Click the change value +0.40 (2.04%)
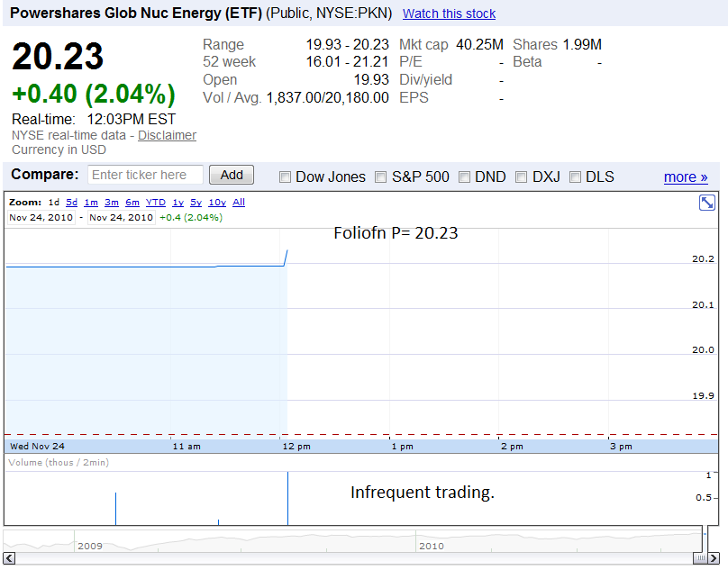 point(94,94)
